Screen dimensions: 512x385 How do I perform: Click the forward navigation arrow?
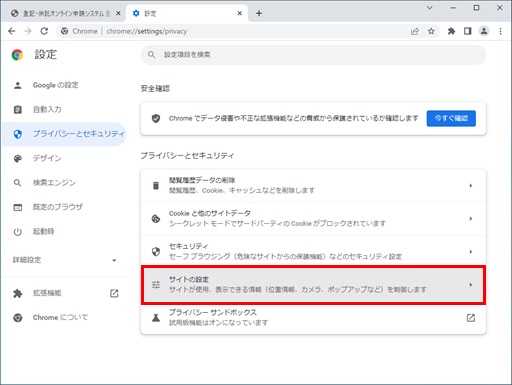pyautogui.click(x=28, y=31)
